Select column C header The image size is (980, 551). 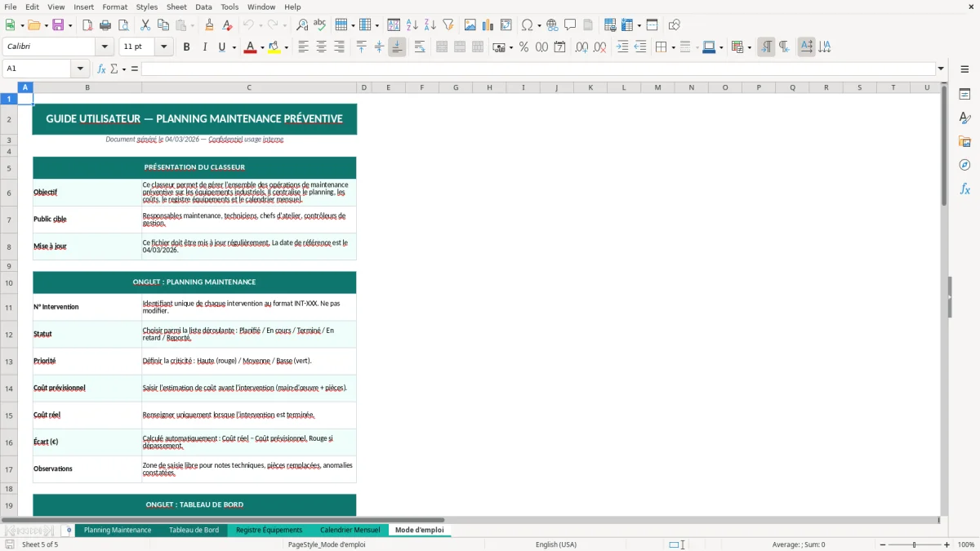coord(249,87)
